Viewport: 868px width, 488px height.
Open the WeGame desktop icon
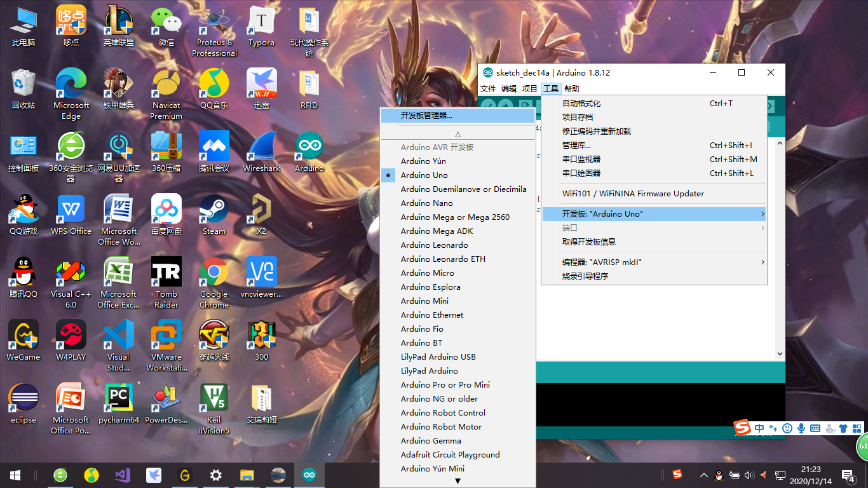[x=24, y=341]
